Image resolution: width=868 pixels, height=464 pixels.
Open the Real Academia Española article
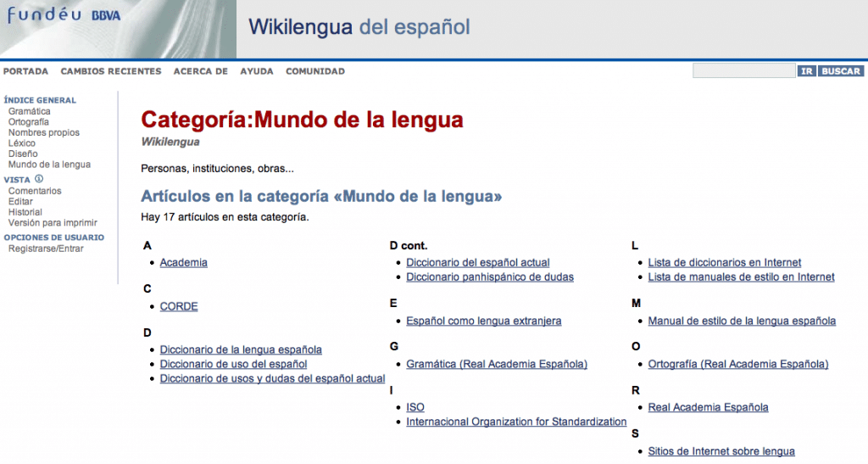tap(708, 407)
